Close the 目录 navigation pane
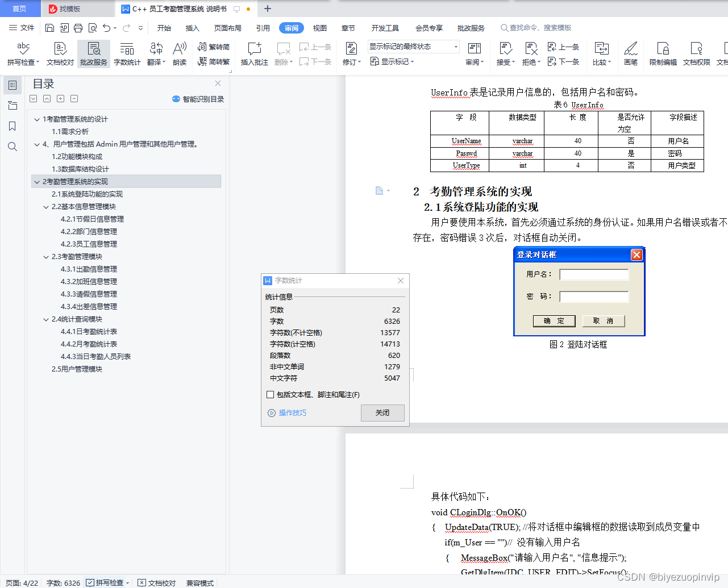The width and height of the screenshot is (728, 588). (218, 83)
